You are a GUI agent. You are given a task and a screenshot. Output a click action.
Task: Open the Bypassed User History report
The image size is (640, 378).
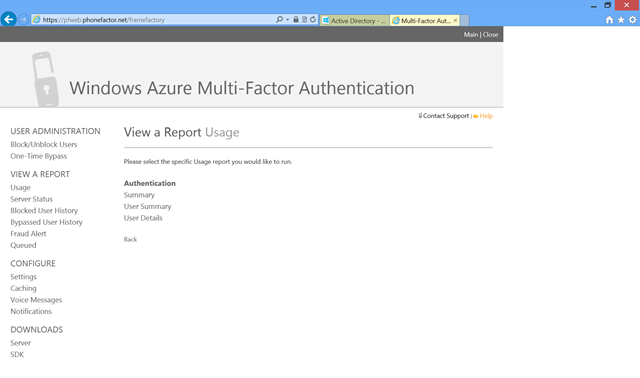click(46, 222)
